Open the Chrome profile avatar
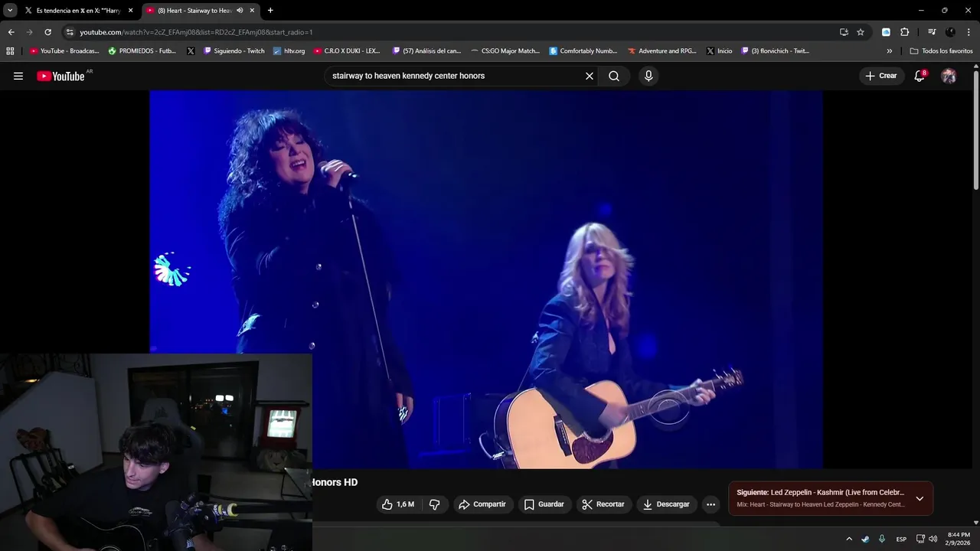The image size is (980, 551). 950,32
